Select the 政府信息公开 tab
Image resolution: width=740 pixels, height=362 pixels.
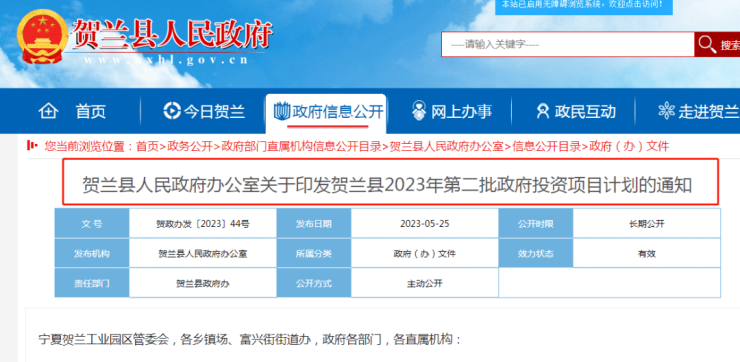tap(326, 113)
